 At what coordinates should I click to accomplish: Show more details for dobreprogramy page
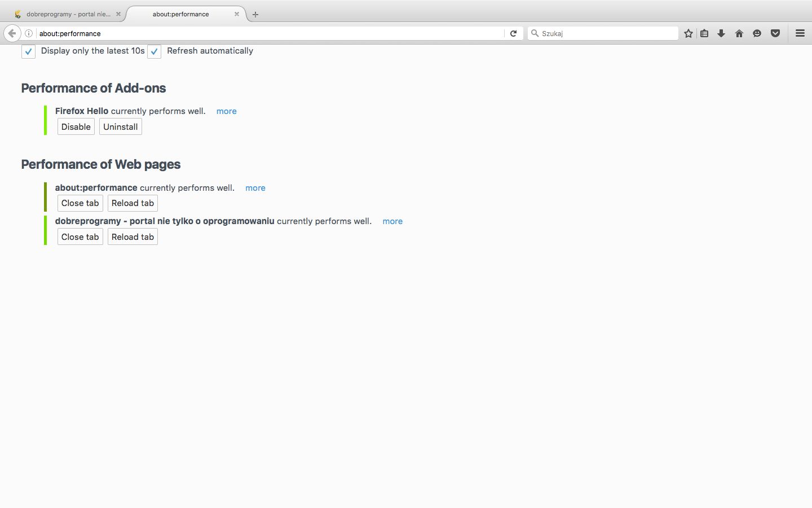tap(392, 221)
